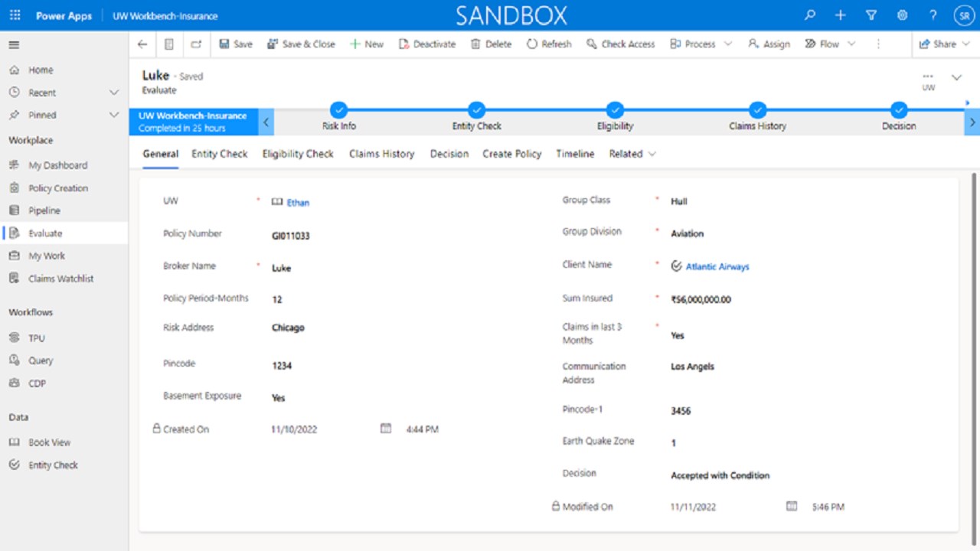Screen dimensions: 980x551
Task: Select the Risk Info stage
Action: click(338, 110)
